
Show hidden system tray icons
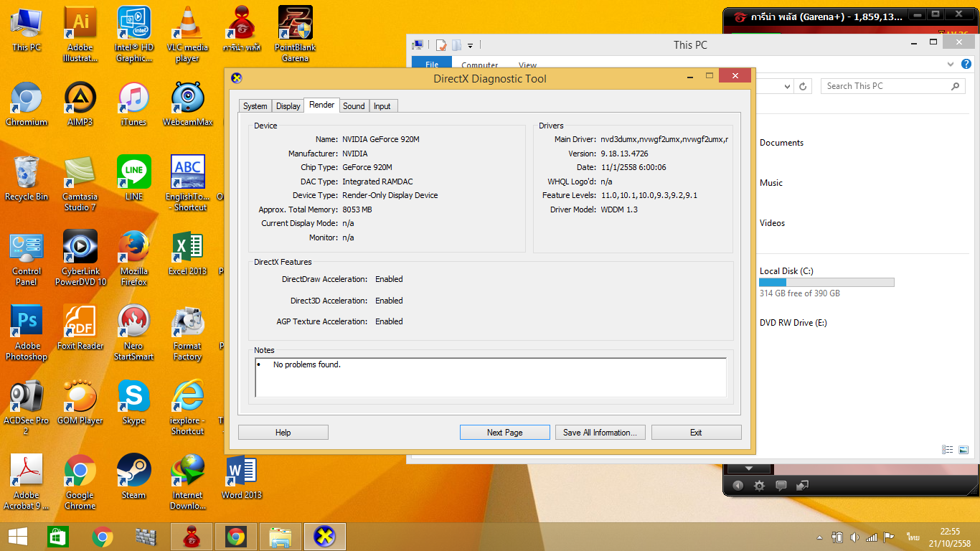coord(820,537)
